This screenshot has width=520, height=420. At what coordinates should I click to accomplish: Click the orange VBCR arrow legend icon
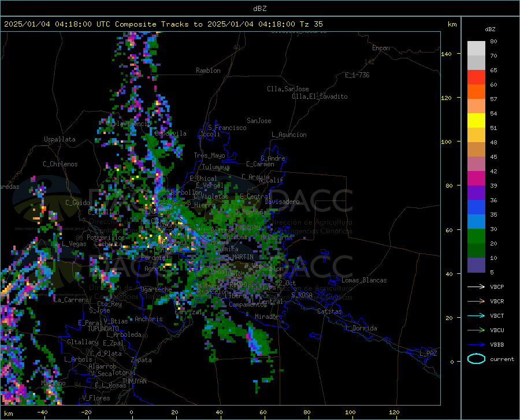[x=476, y=302]
